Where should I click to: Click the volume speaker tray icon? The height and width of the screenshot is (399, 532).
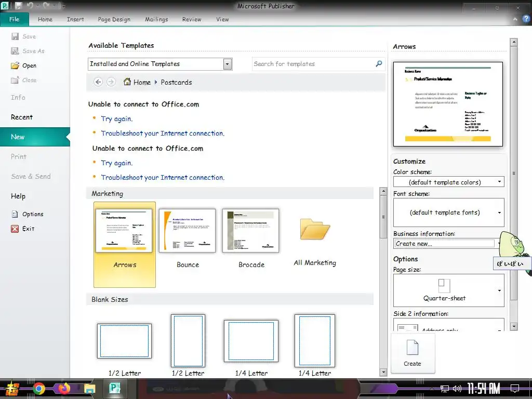pyautogui.click(x=457, y=389)
